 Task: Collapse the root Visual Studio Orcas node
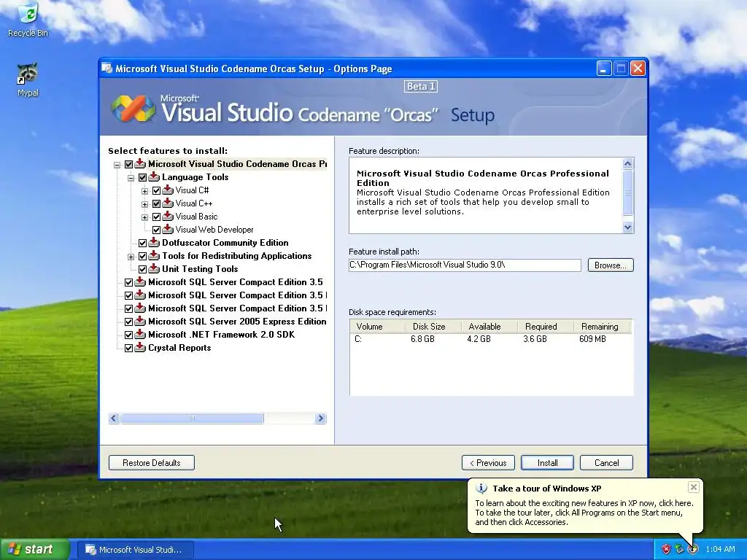click(x=117, y=165)
